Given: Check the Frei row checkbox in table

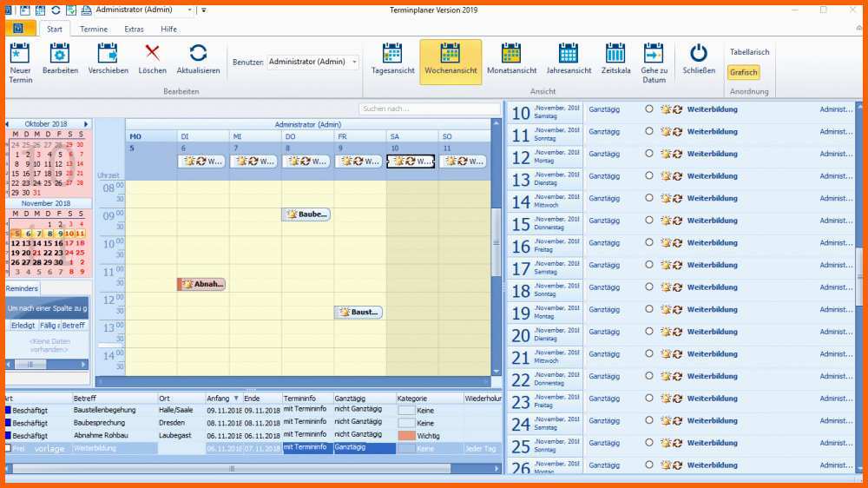Looking at the screenshot, I should click(x=8, y=448).
